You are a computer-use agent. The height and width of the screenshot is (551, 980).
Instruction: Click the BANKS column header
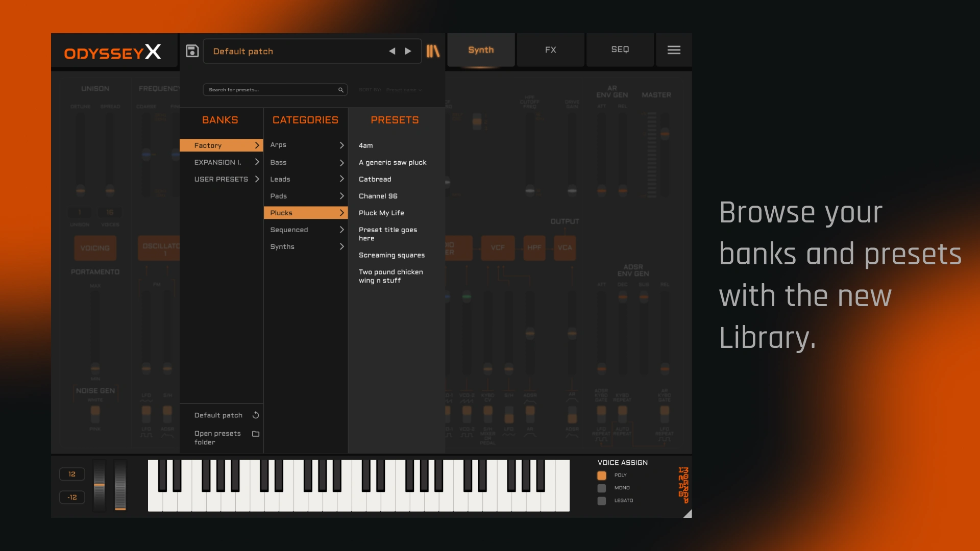[x=220, y=120]
